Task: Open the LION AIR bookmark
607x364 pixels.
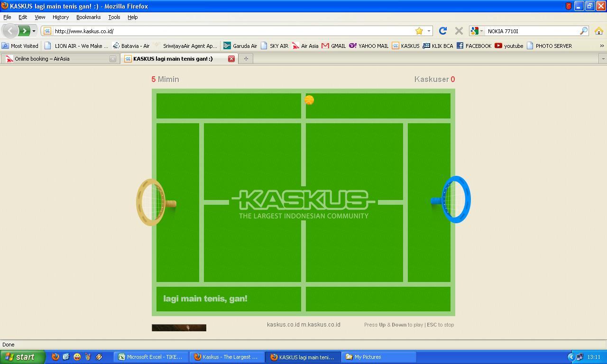Action: pyautogui.click(x=76, y=46)
